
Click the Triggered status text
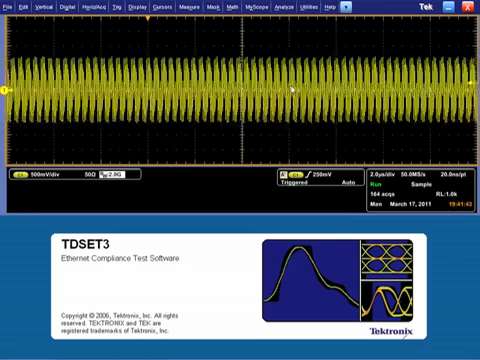pyautogui.click(x=294, y=182)
